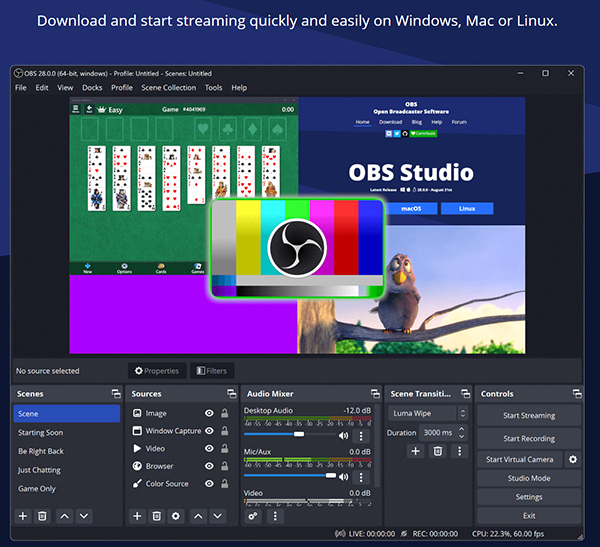
Task: Pop out the Controls dock
Action: [577, 394]
